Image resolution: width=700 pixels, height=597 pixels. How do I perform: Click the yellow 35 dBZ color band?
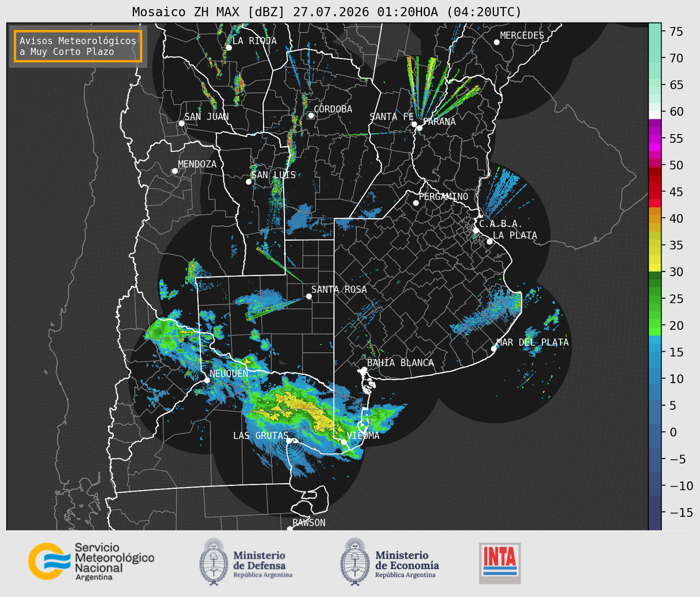(654, 245)
